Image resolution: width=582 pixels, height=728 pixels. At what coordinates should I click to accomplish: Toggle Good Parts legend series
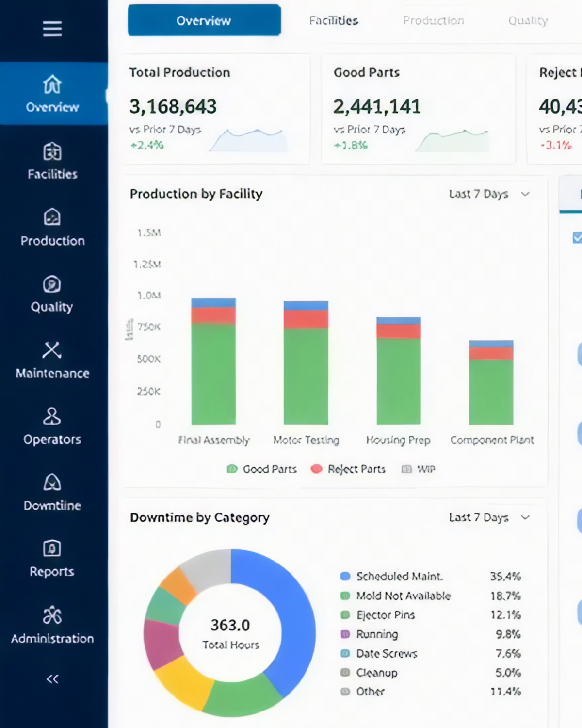(x=262, y=469)
